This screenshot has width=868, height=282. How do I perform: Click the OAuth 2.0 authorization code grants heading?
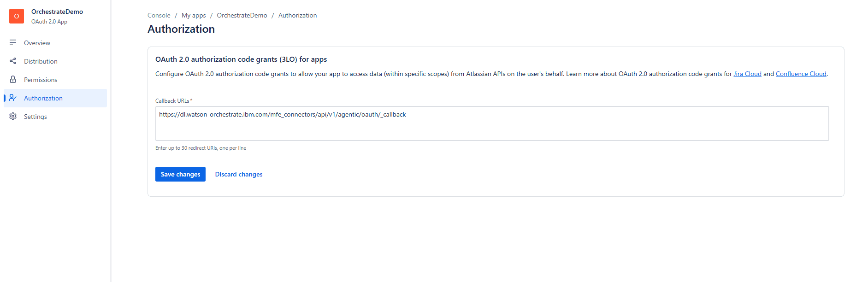pyautogui.click(x=241, y=59)
